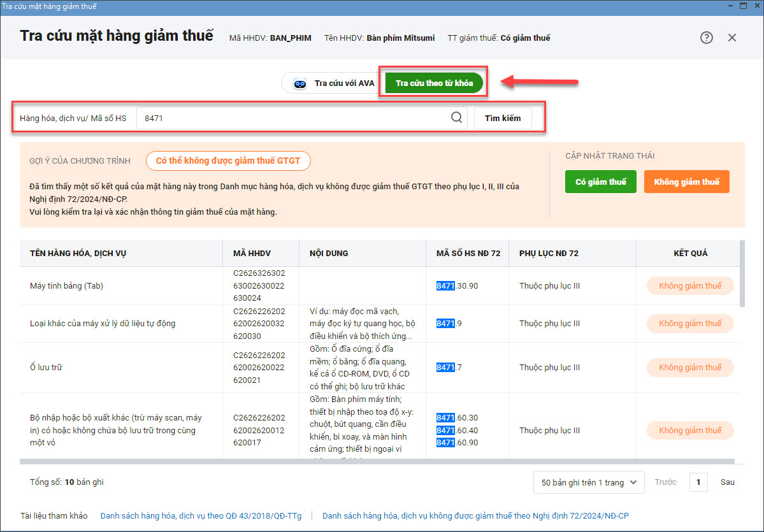
Task: Click HS code 8471.60.40
Action: (457, 430)
